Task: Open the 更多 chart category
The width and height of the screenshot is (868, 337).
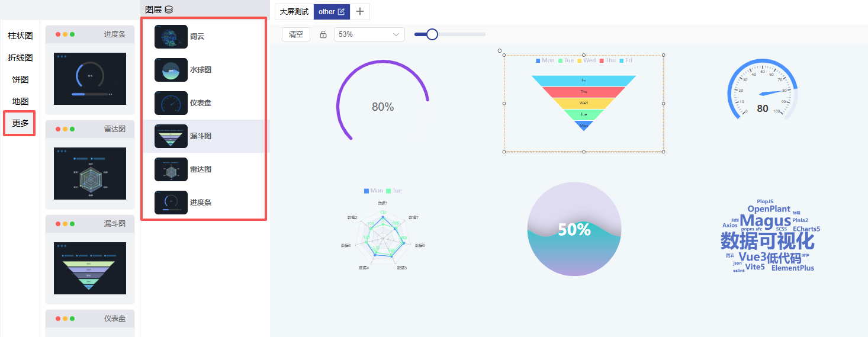Action: [x=20, y=123]
